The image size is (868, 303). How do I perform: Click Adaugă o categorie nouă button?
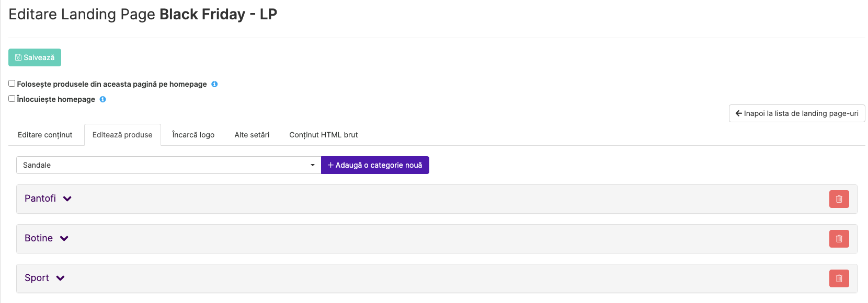[375, 165]
